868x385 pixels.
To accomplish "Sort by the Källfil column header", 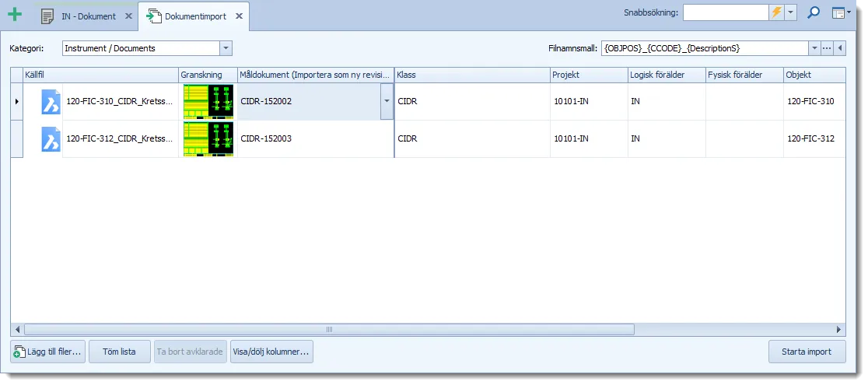I will (100, 75).
